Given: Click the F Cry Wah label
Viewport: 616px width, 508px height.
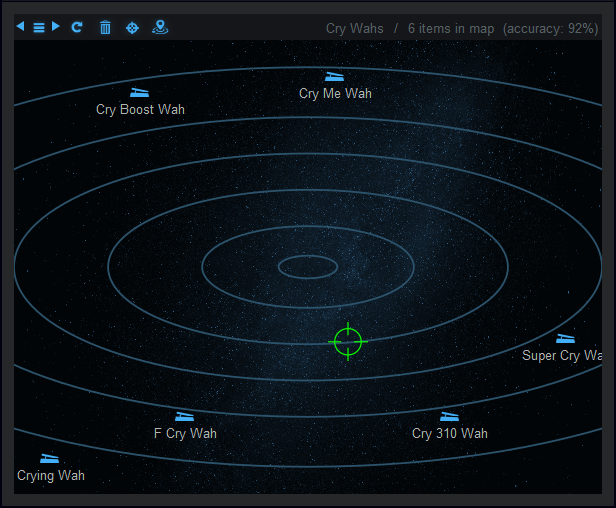Looking at the screenshot, I should 185,433.
